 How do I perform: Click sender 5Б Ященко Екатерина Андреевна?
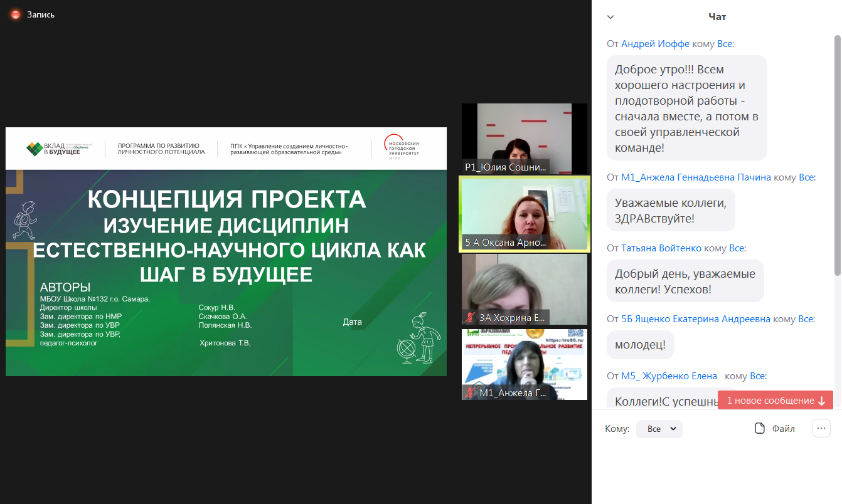[x=695, y=319]
